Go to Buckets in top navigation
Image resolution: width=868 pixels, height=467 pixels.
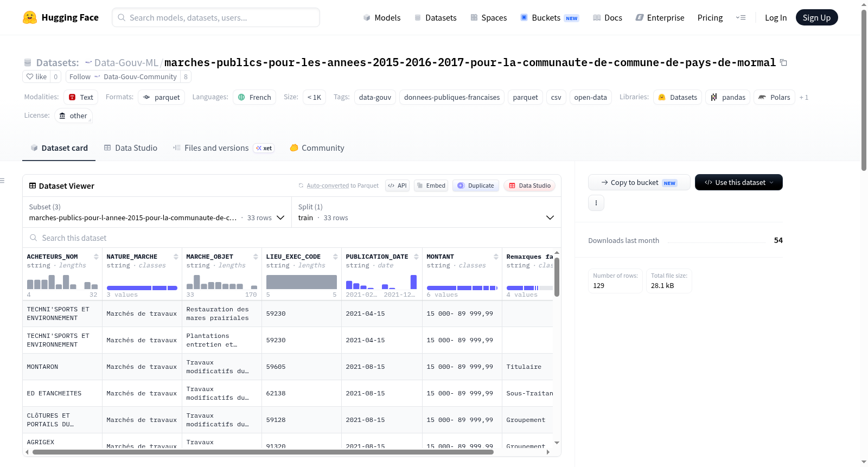point(550,17)
